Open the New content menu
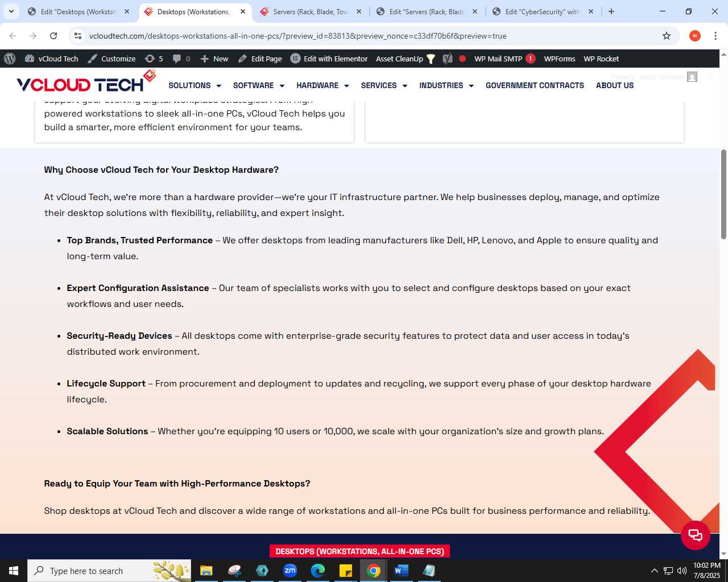The height and width of the screenshot is (582, 728). coord(214,59)
